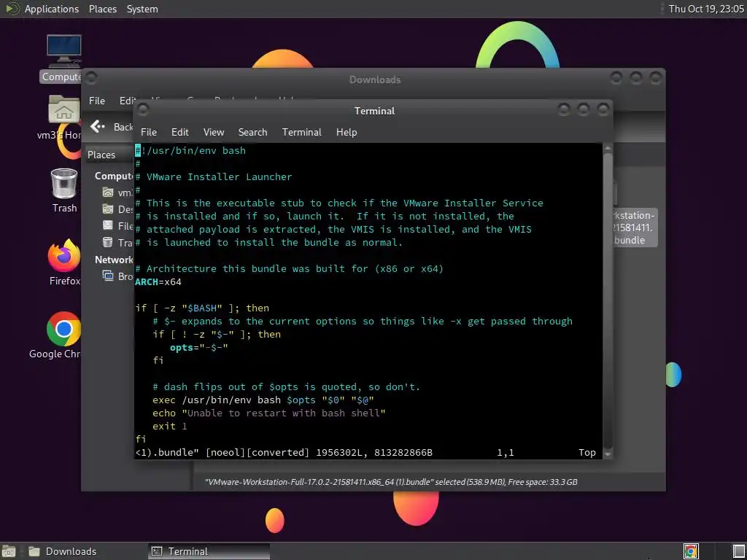Screen dimensions: 747x560
Task: Switch to Terminal in the taskbar
Action: coord(209,551)
